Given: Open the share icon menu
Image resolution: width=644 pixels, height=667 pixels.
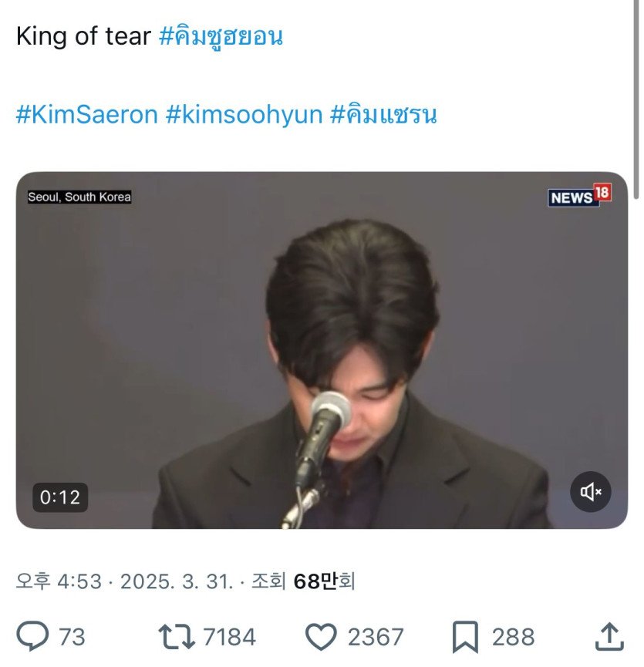Looking at the screenshot, I should coord(609,637).
